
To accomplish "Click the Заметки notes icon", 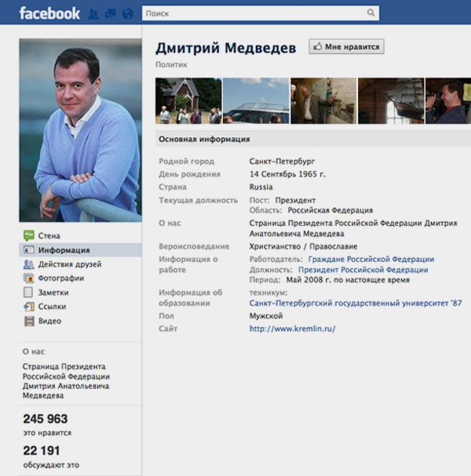I will coord(28,292).
